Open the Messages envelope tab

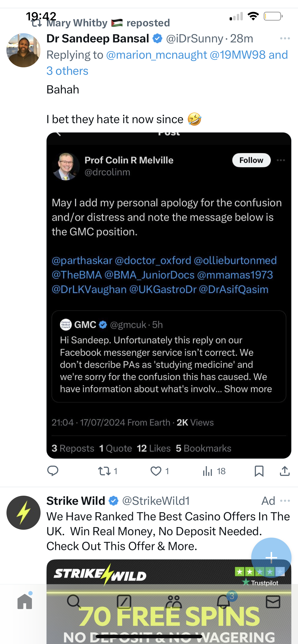coord(273,602)
